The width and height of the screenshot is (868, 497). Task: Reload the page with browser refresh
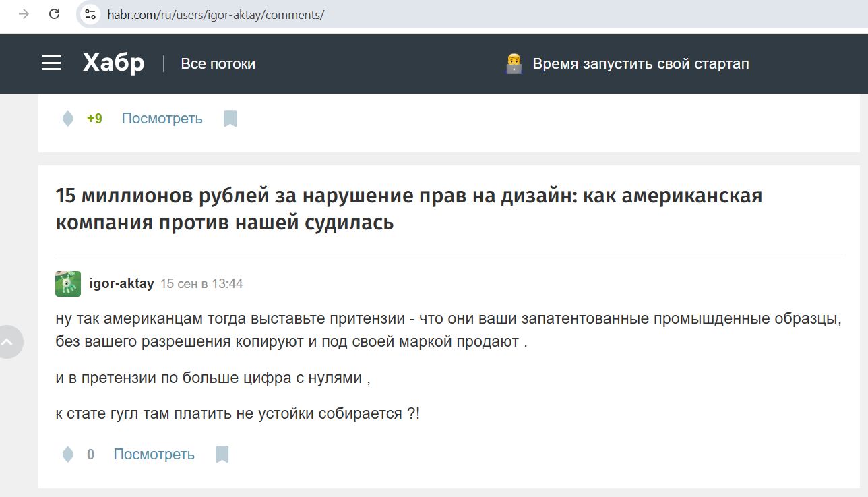[55, 14]
